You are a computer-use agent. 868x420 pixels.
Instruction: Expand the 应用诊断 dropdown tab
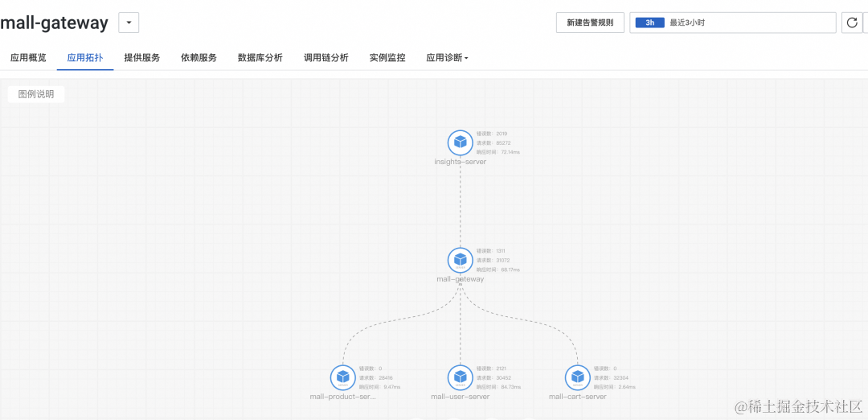(x=447, y=58)
